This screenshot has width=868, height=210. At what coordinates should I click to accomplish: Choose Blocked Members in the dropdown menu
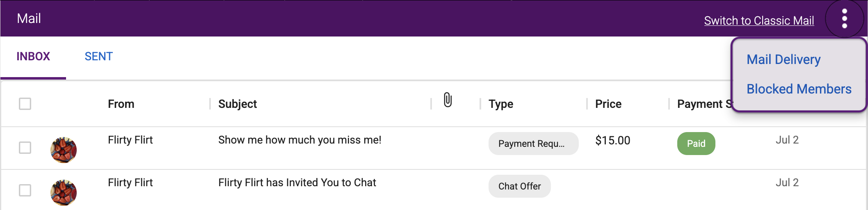point(799,89)
